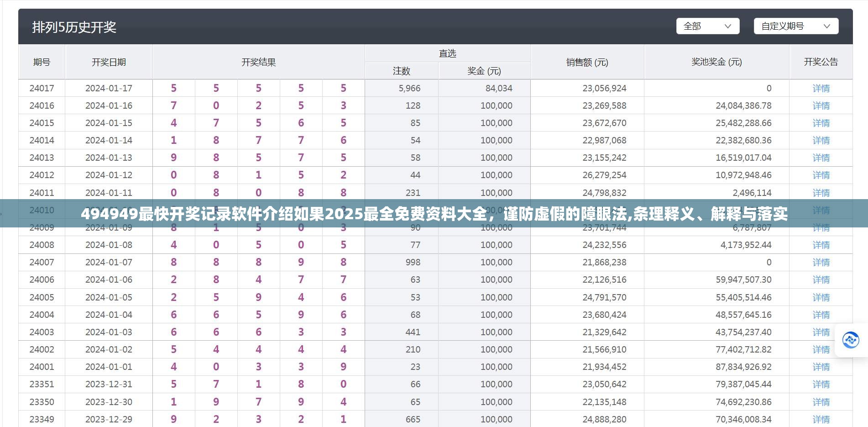
Task: Open 详情 link for issue 24016
Action: click(x=821, y=105)
